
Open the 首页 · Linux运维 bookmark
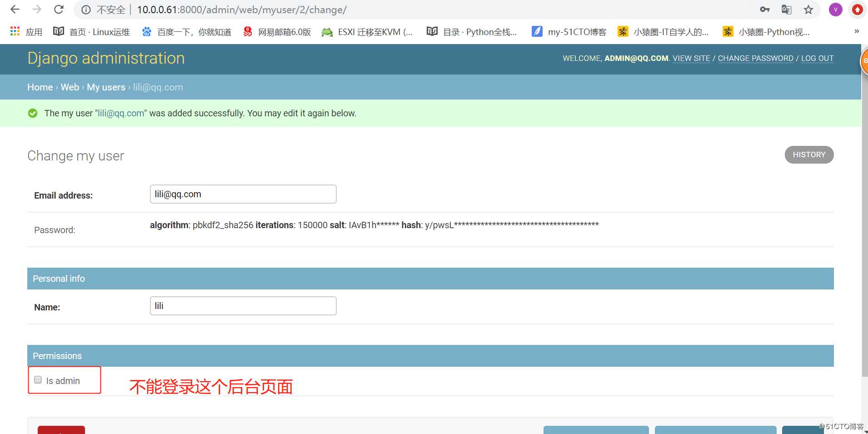pyautogui.click(x=91, y=32)
